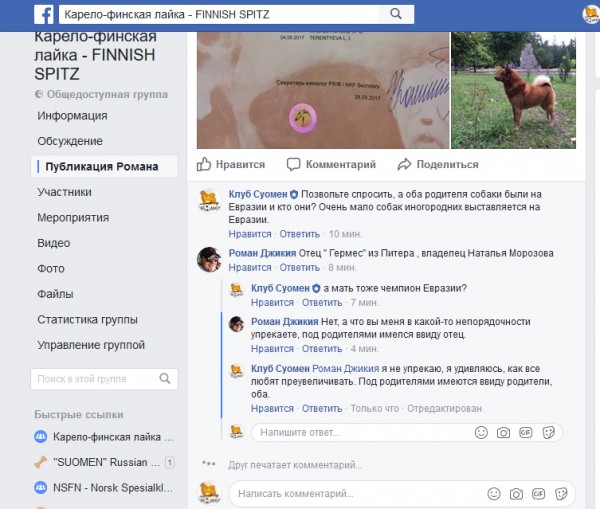Click group title Карело-финская лайка - FINNISH SPITZ

point(95,56)
